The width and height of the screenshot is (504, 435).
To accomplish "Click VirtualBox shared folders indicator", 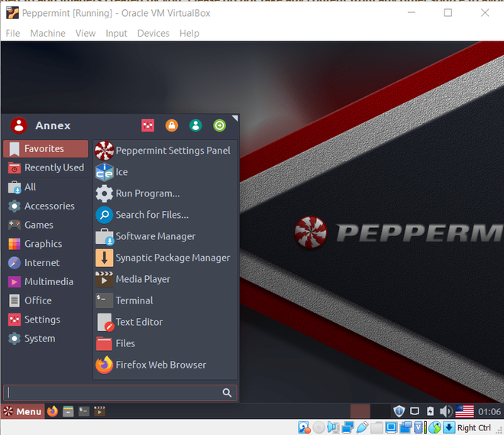I will pos(376,427).
